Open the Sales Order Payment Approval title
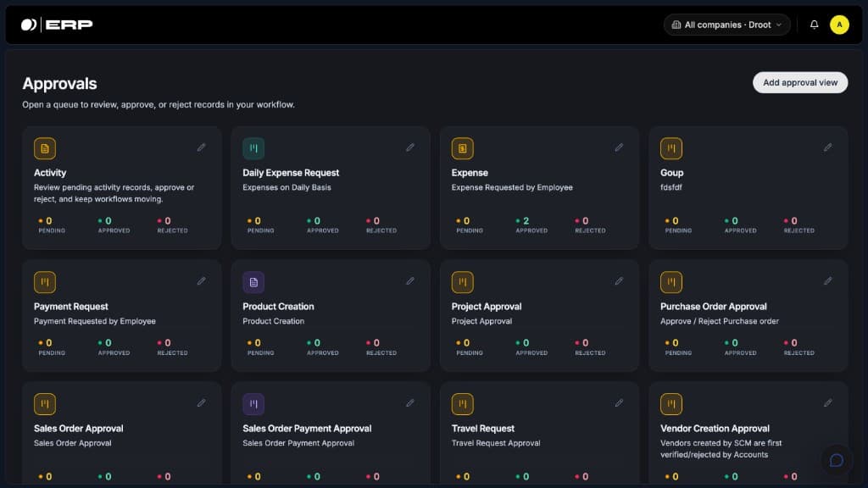The image size is (868, 488). pos(307,428)
